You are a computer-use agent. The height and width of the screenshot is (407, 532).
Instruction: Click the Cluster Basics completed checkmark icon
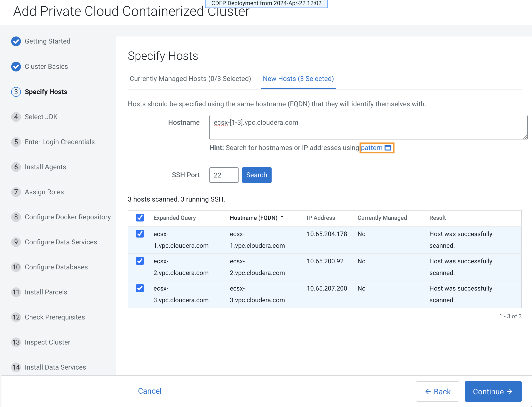tap(16, 67)
